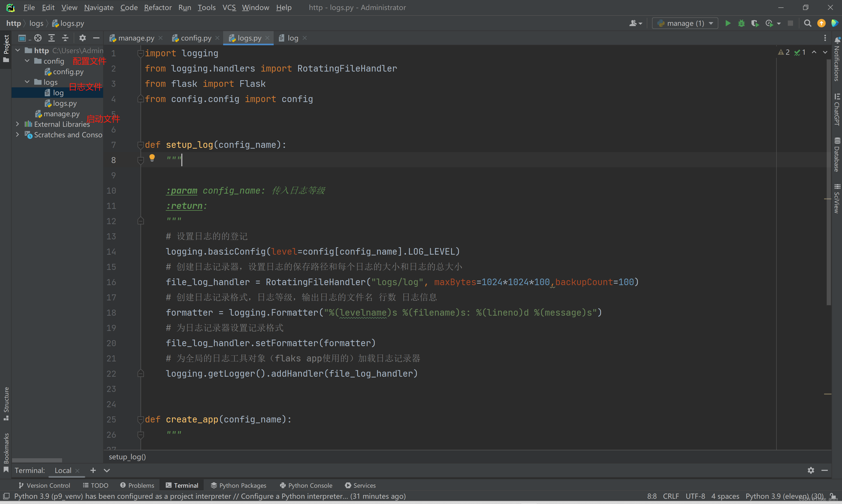Open Search Everywhere magnifier icon
Viewport: 842px width, 504px height.
click(x=807, y=23)
